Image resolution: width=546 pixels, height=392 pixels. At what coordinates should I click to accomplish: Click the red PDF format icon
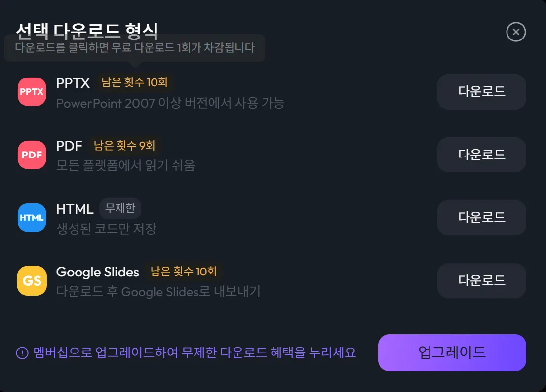click(32, 155)
